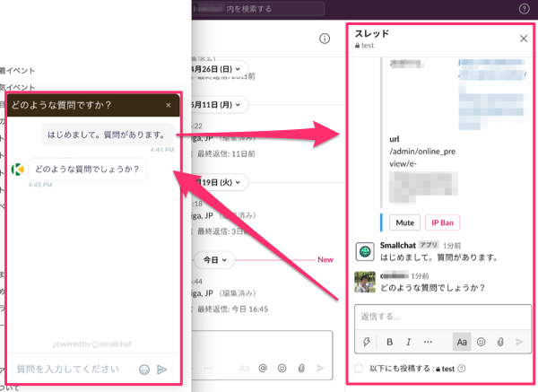538x392 pixels.
Task: Check the also-post-to-test checkbox
Action: (359, 369)
